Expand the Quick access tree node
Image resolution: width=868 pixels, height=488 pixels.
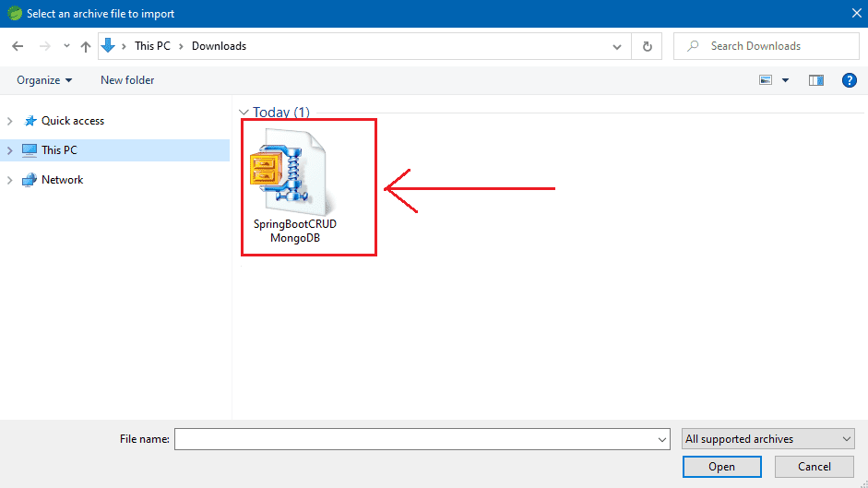pyautogui.click(x=9, y=121)
